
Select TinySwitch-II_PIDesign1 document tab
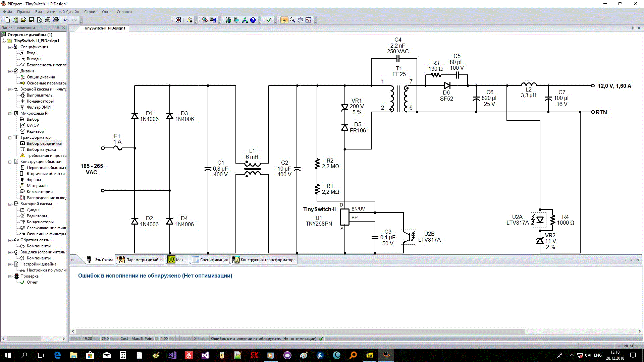105,28
